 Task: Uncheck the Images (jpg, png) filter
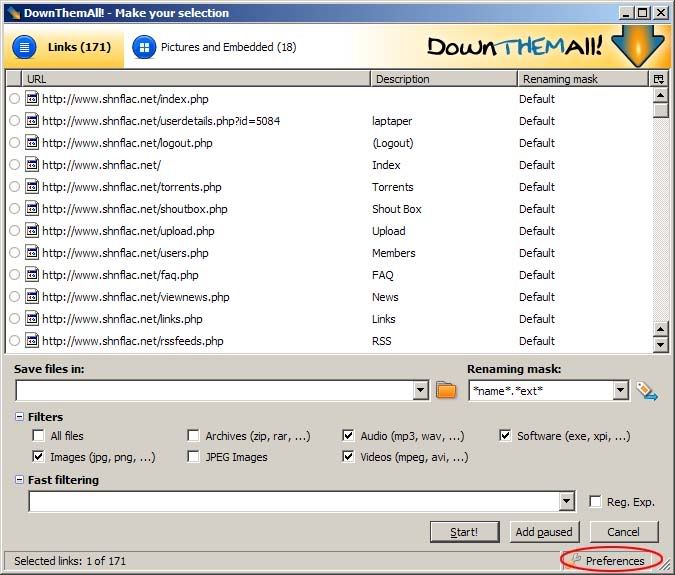pyautogui.click(x=38, y=457)
